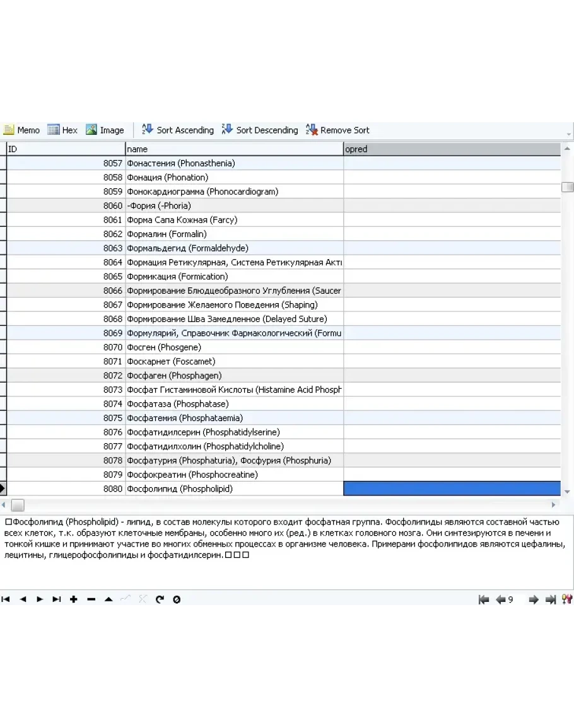
Task: Go to the next page arrow
Action: pyautogui.click(x=533, y=600)
